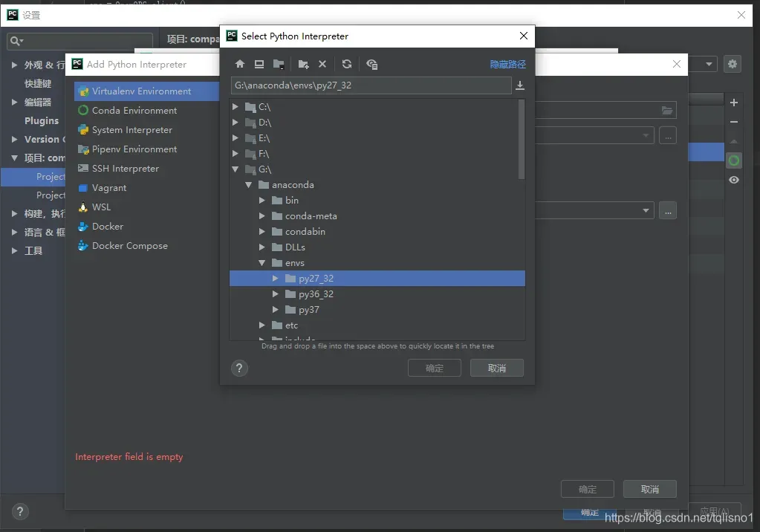Screen dimensions: 760x532
Task: Delete selected item with X toolbar icon
Action: point(322,64)
